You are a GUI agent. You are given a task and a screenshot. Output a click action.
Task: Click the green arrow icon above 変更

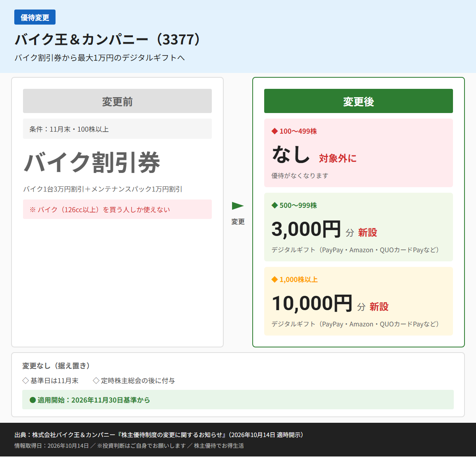[x=238, y=206]
